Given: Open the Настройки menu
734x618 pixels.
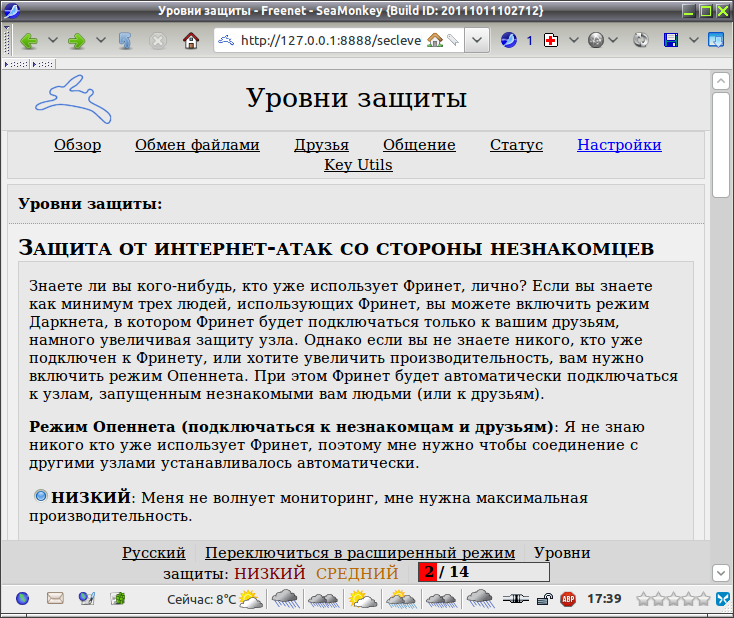Looking at the screenshot, I should (x=619, y=145).
